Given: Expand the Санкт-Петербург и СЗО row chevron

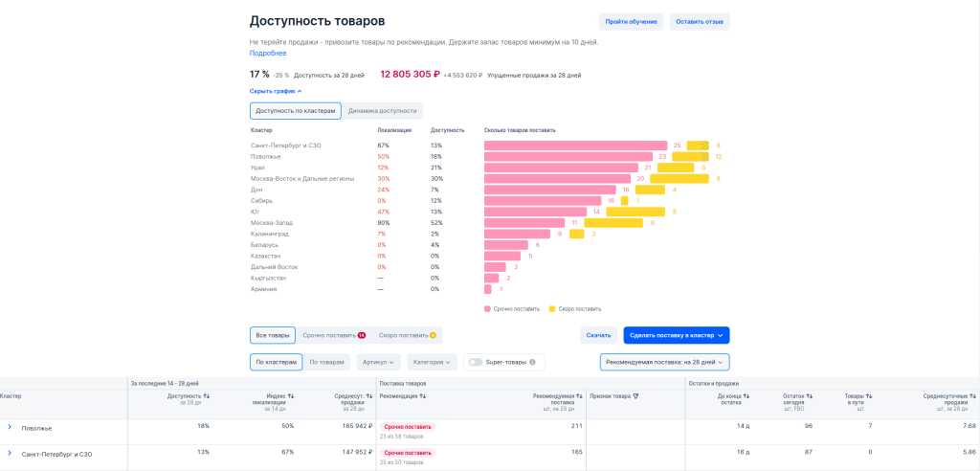Looking at the screenshot, I should click(x=10, y=454).
